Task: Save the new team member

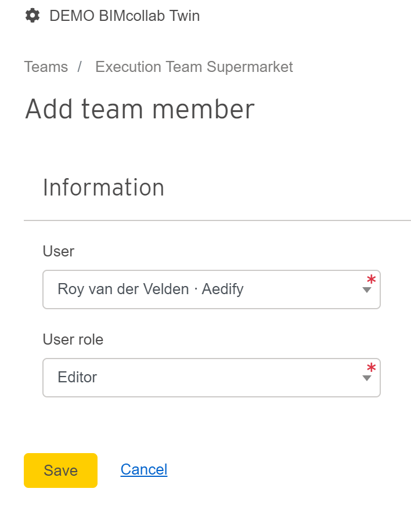Action: coord(61,471)
